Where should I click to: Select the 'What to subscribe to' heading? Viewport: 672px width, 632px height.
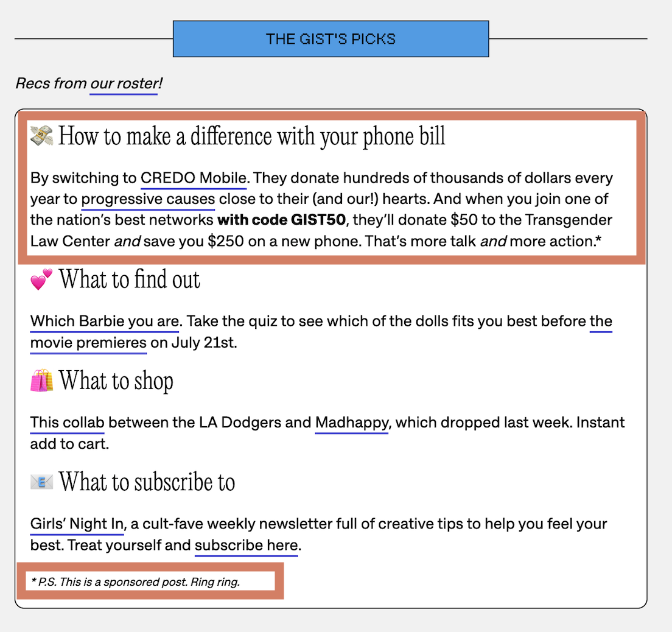pos(147,482)
